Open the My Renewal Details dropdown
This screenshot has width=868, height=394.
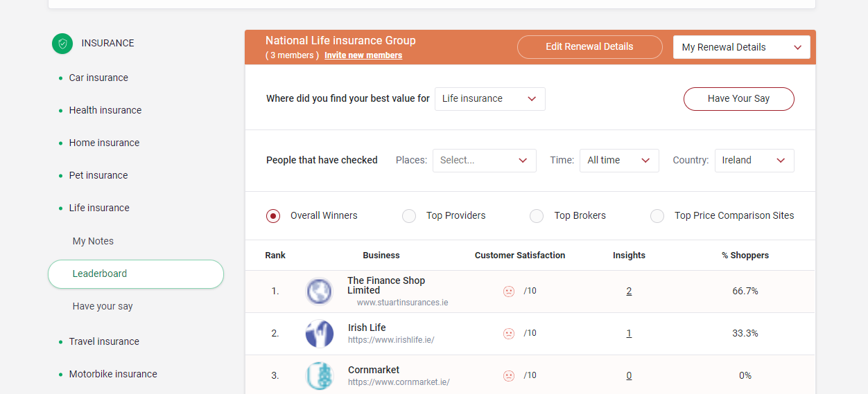(741, 47)
